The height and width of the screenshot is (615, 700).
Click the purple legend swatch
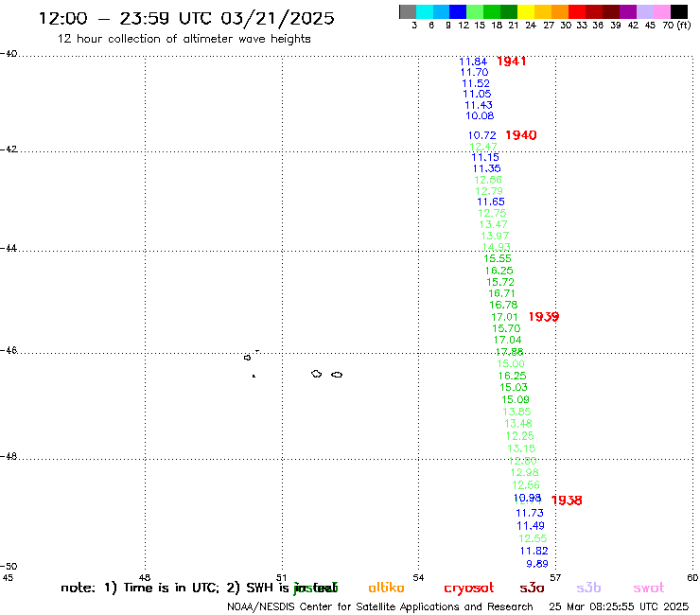click(x=628, y=11)
